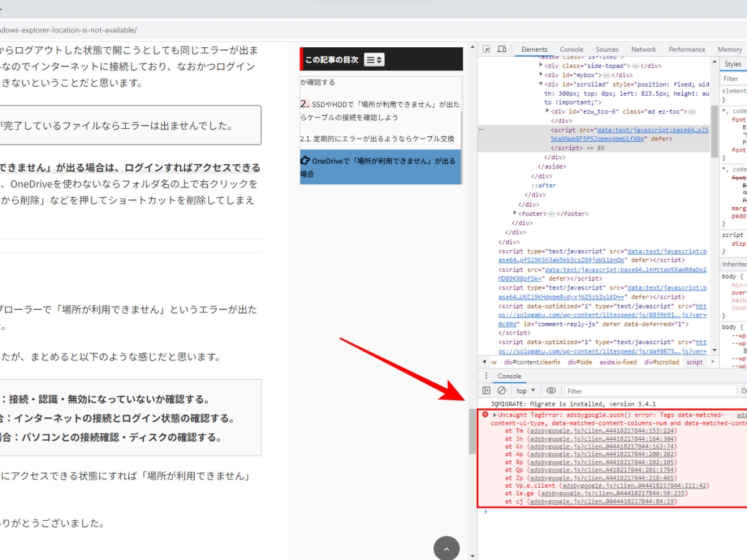Viewport: 747px width, 560px height.
Task: Click the JQMIGRATE console message text
Action: pos(573,404)
